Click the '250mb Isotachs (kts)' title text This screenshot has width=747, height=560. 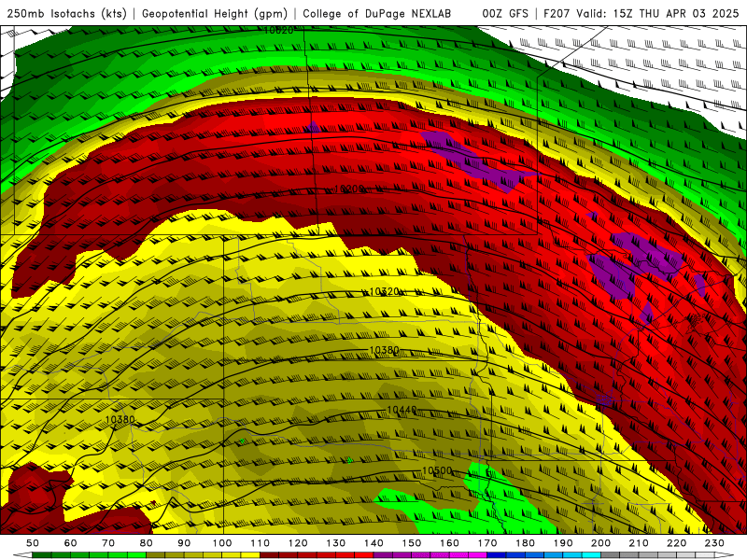click(x=67, y=13)
